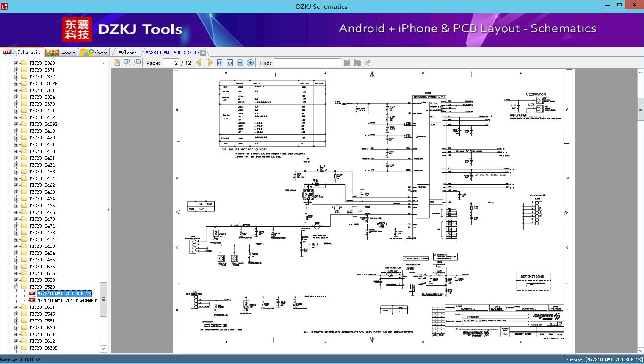Viewport: 644px width, 364px height.
Task: Expand the TECNO T485 folder
Action: pyautogui.click(x=17, y=260)
